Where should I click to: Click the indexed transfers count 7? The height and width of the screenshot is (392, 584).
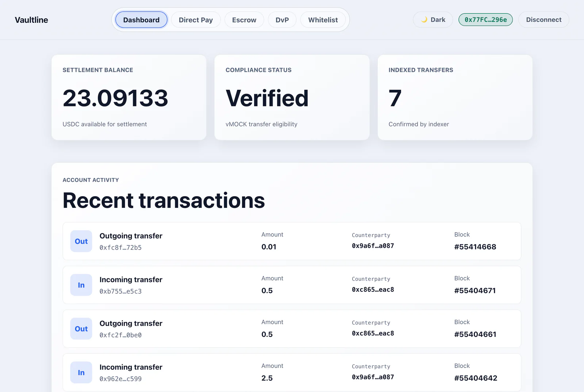point(395,98)
